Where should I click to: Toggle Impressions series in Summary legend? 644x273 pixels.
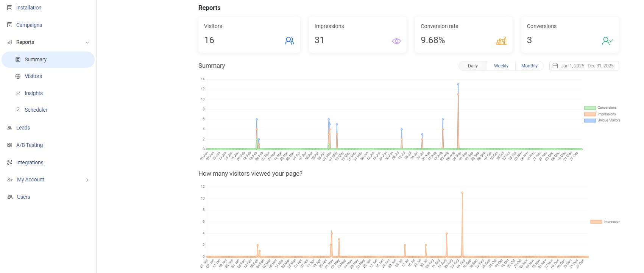[x=590, y=114]
